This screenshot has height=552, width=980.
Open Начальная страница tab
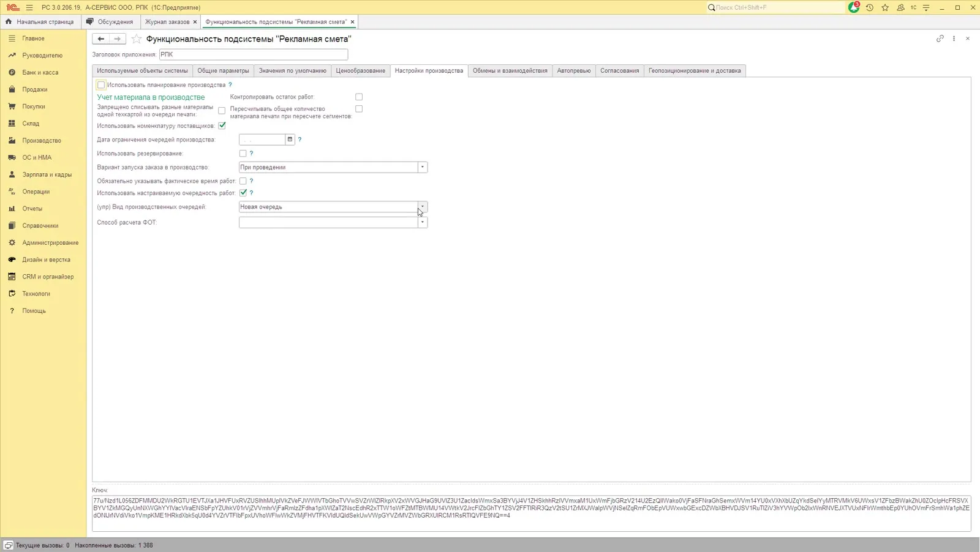[40, 21]
